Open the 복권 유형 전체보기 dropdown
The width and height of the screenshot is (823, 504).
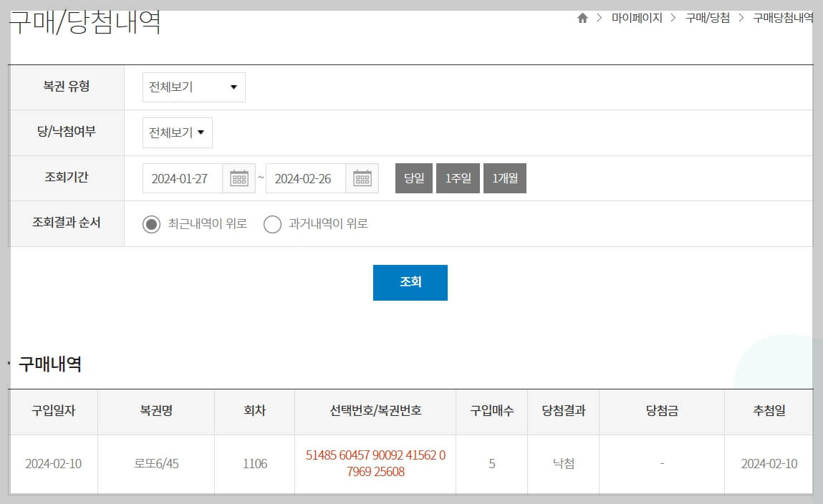[x=193, y=87]
